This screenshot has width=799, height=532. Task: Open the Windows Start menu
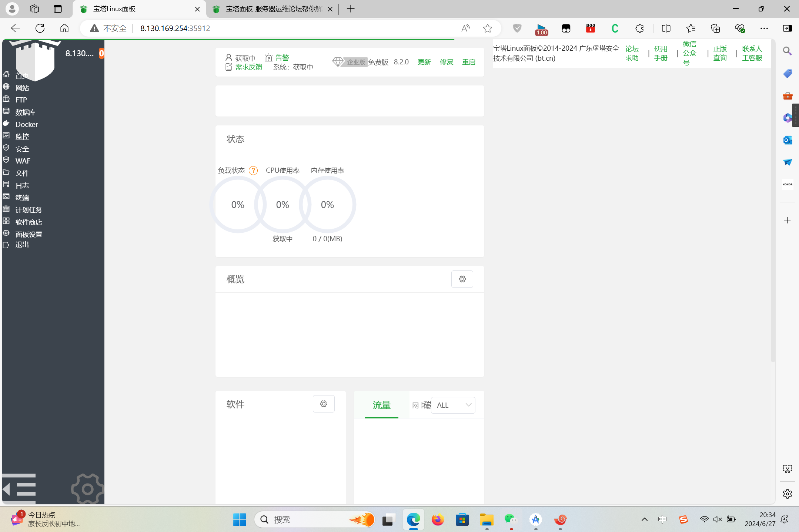point(240,519)
